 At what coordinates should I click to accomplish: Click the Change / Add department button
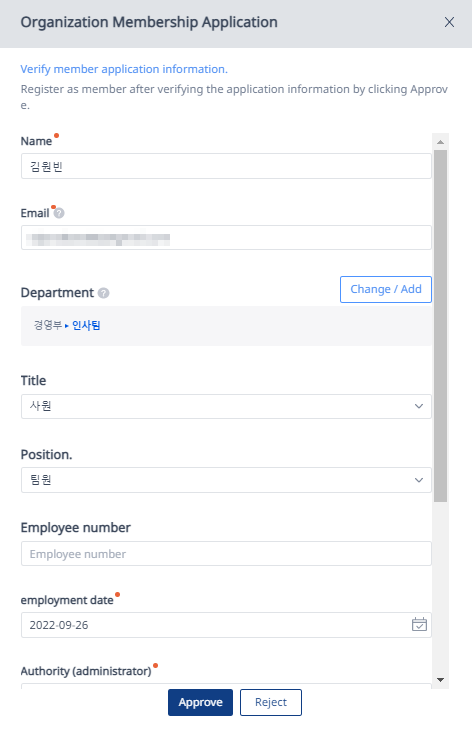386,289
